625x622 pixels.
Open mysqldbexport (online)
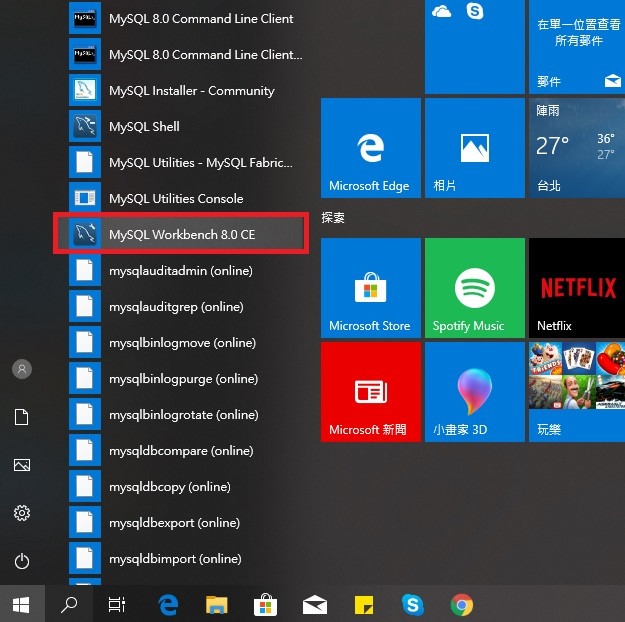click(x=187, y=522)
